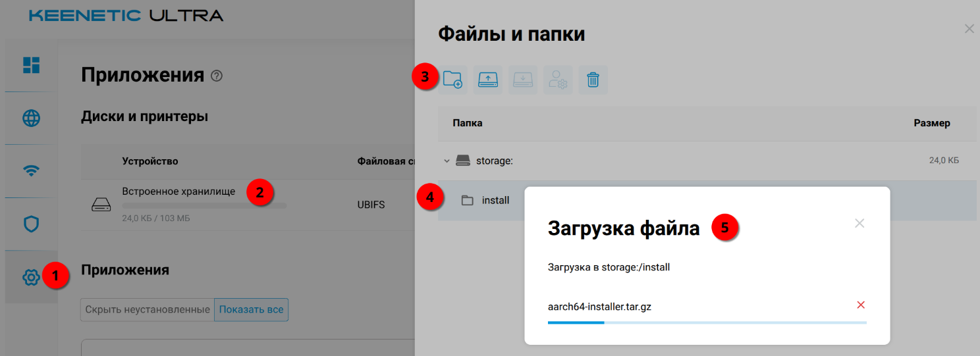The width and height of the screenshot is (980, 356).
Task: Click the trash delete icon
Action: coord(593,80)
